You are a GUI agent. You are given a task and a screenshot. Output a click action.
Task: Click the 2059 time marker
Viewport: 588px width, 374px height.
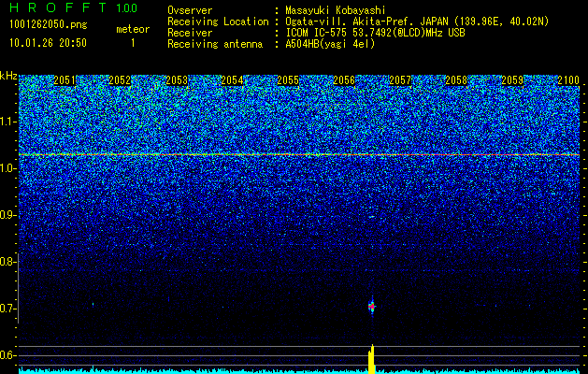coord(512,80)
